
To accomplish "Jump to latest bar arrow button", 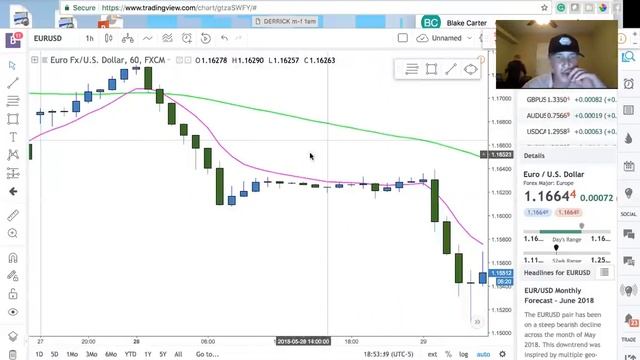I will click(x=477, y=322).
